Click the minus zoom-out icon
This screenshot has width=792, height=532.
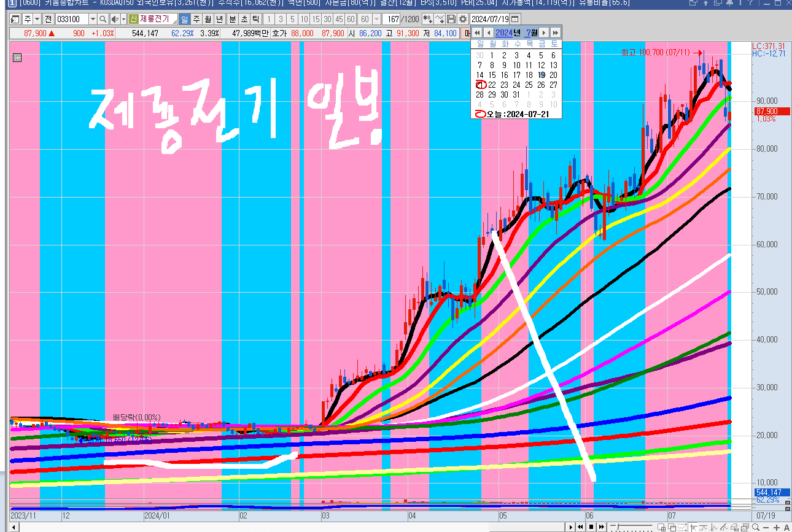tap(766, 527)
